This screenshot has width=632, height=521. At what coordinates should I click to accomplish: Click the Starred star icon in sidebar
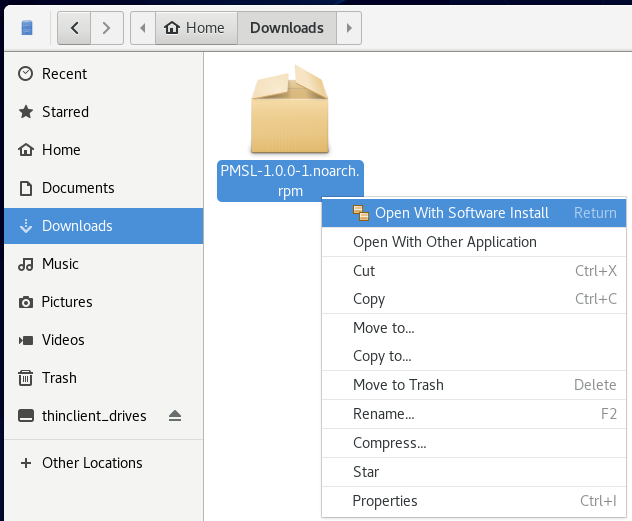(x=27, y=112)
